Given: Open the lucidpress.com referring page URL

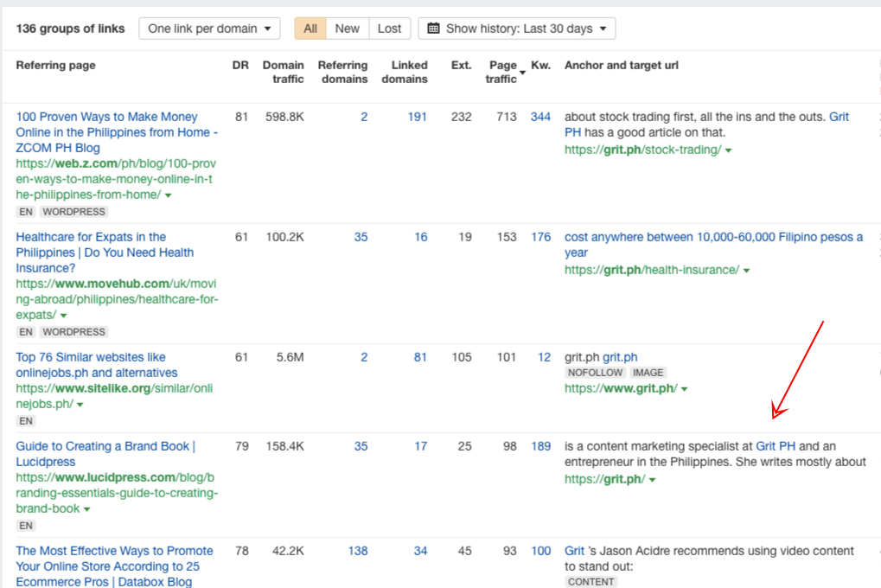Looking at the screenshot, I should point(117,493).
